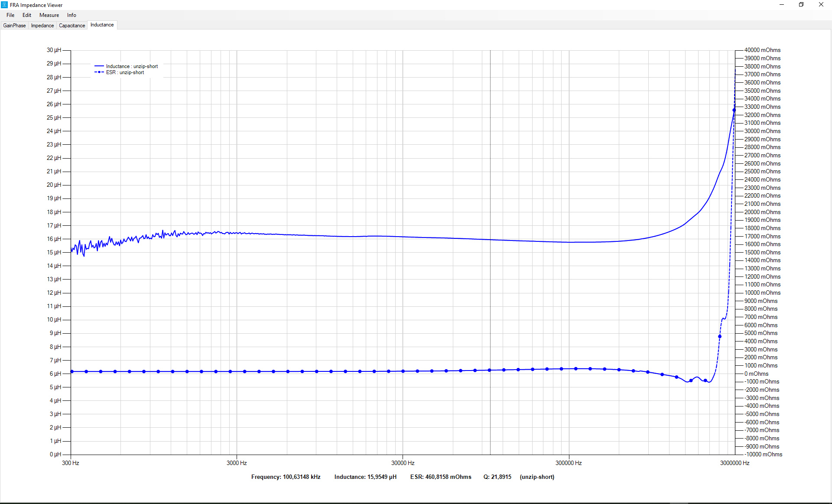
Task: Open the Measure menu
Action: [x=49, y=15]
